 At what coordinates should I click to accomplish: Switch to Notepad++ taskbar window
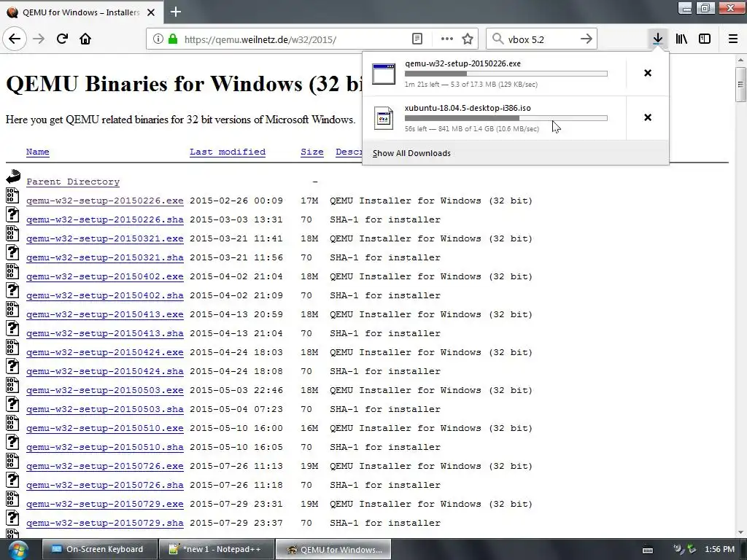click(216, 550)
